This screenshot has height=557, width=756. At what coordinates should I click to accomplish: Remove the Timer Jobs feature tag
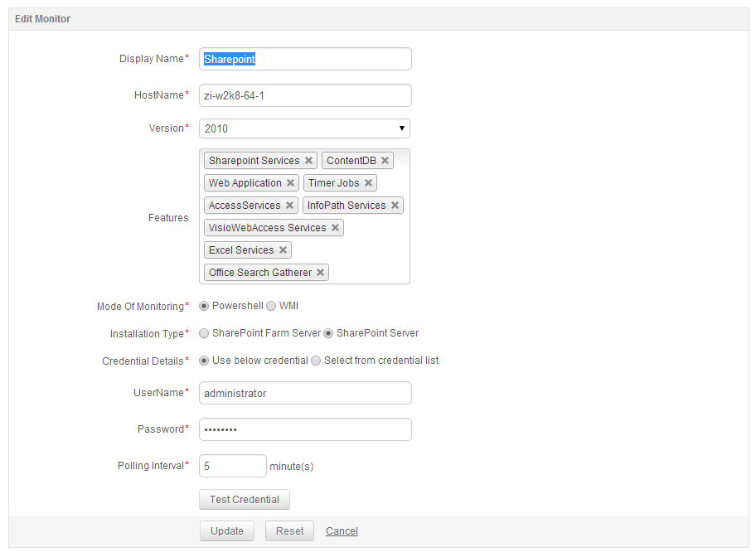click(x=368, y=183)
